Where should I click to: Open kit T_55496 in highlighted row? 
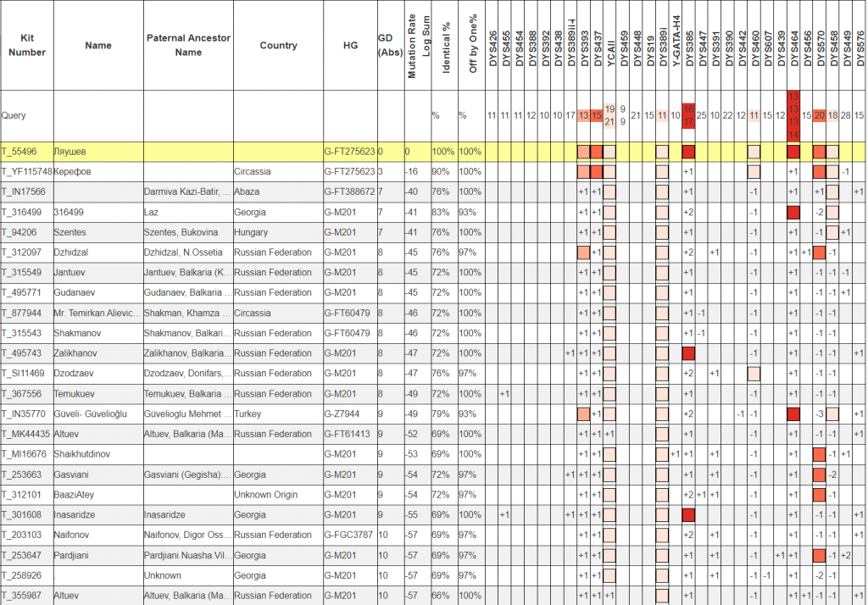(x=19, y=152)
